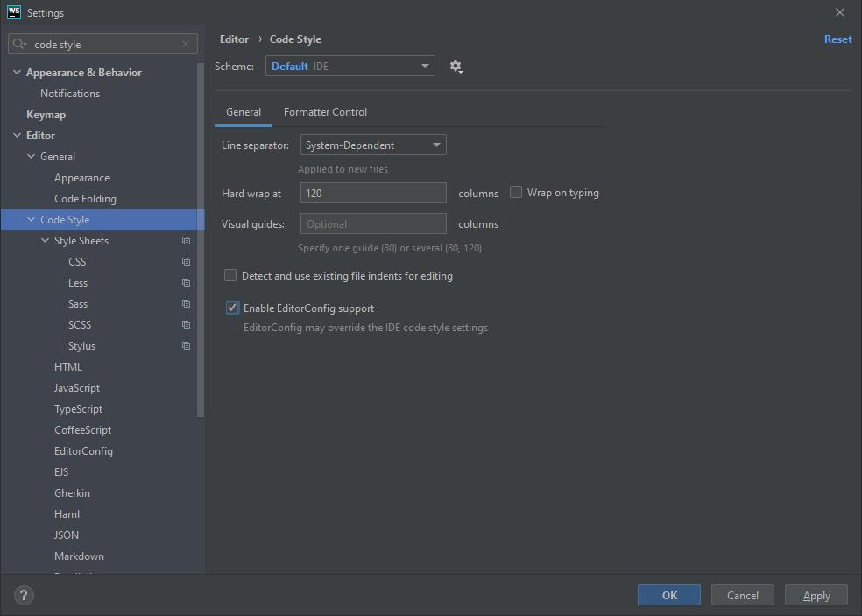Disable the Enable EditorConfig support checkbox
Image resolution: width=862 pixels, height=616 pixels.
(x=232, y=308)
